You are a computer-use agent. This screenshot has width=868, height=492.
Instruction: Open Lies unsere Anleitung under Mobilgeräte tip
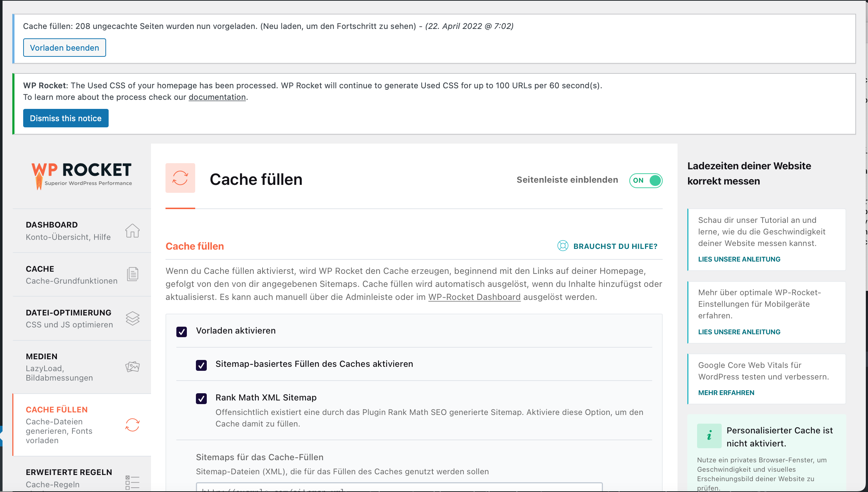(739, 332)
